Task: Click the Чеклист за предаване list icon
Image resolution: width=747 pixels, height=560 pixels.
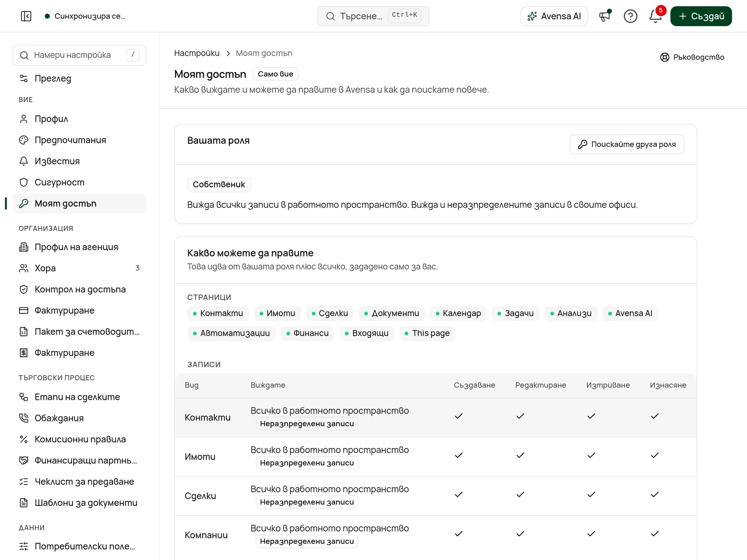Action: pos(24,482)
